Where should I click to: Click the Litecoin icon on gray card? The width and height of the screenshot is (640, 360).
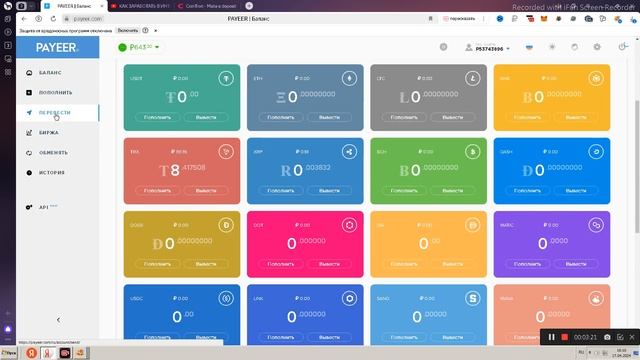tap(473, 78)
